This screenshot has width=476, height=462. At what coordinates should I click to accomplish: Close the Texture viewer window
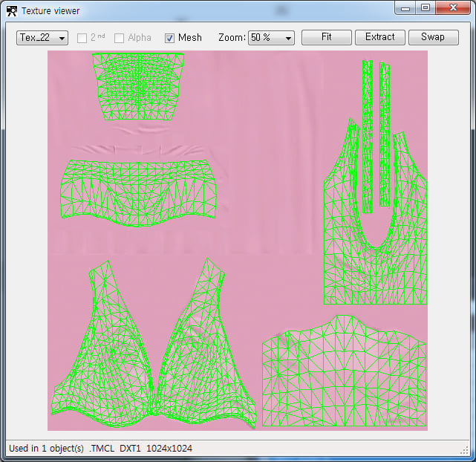pyautogui.click(x=453, y=8)
